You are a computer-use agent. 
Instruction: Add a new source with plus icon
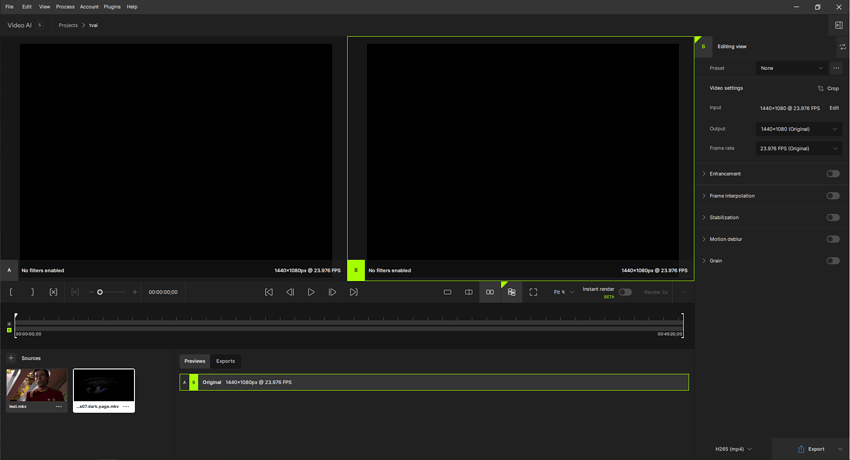(x=11, y=358)
